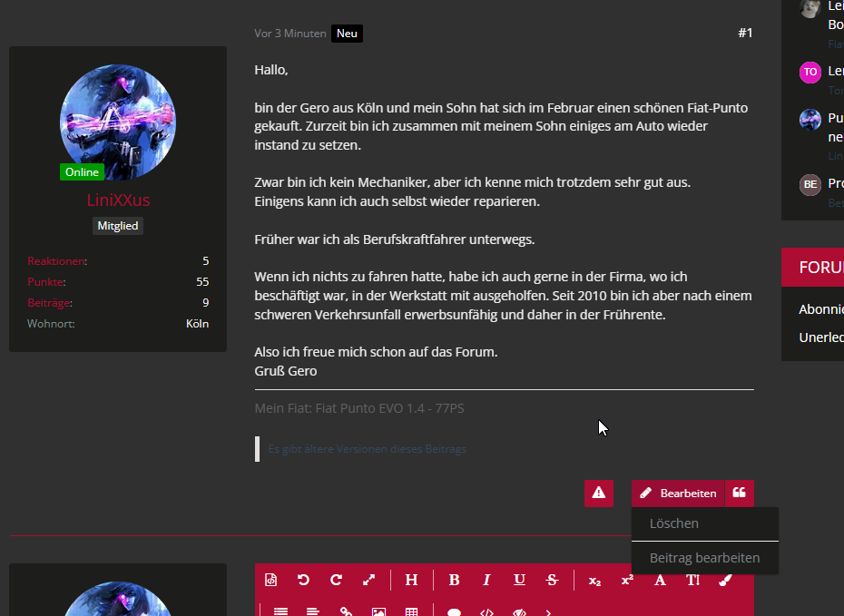Click the report post warning icon
This screenshot has width=844, height=616.
coord(599,494)
